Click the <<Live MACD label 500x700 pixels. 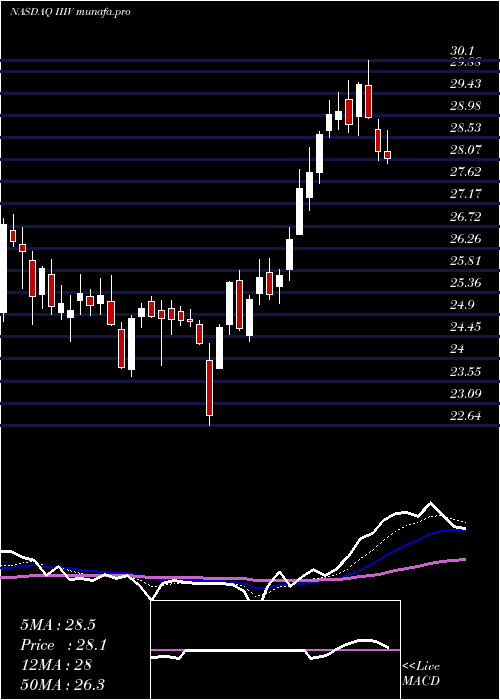point(421,673)
